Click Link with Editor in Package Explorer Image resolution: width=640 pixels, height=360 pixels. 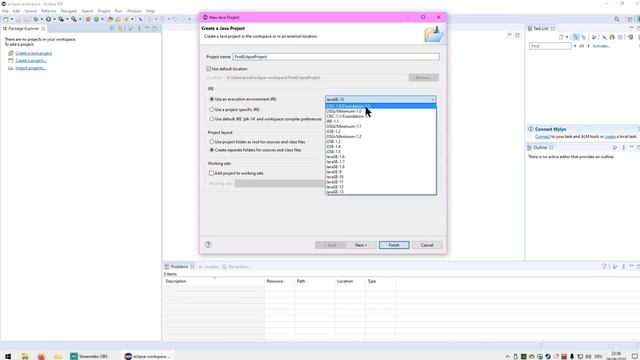click(120, 29)
